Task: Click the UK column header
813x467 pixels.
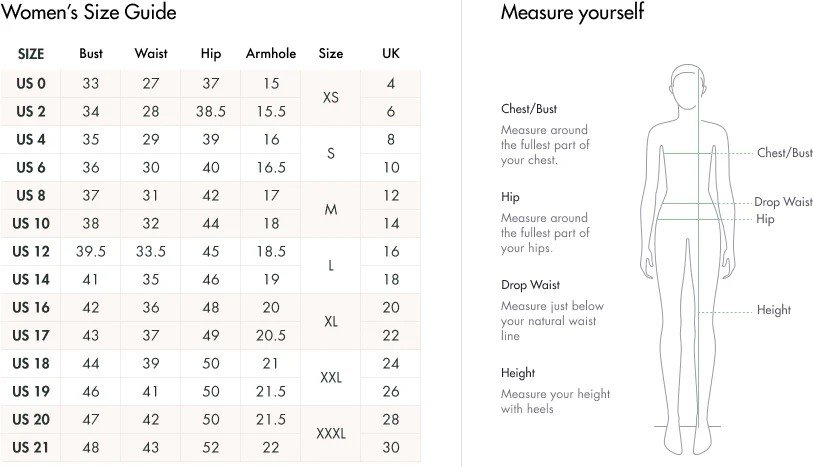Action: point(391,54)
